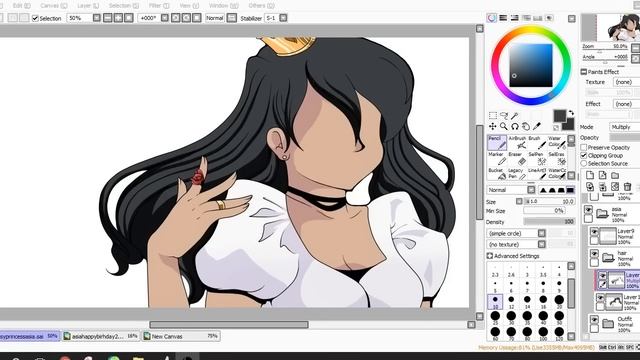The image size is (640, 360).
Task: Show the color wheel panel icon
Action: [x=492, y=18]
